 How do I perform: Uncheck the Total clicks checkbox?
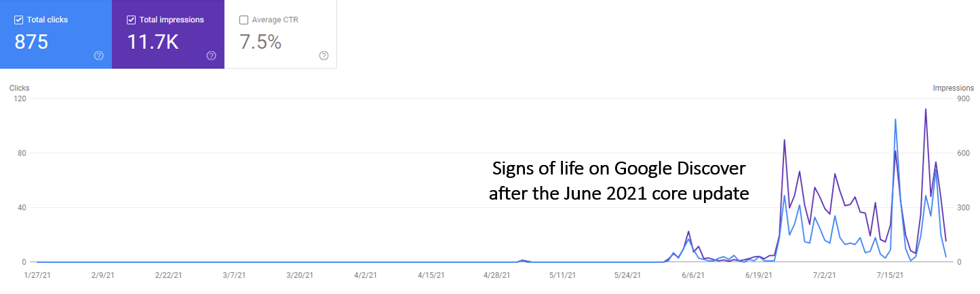18,20
